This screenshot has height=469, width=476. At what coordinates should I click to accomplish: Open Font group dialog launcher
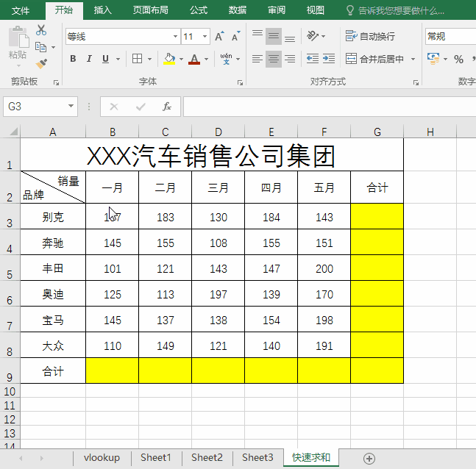pyautogui.click(x=240, y=82)
